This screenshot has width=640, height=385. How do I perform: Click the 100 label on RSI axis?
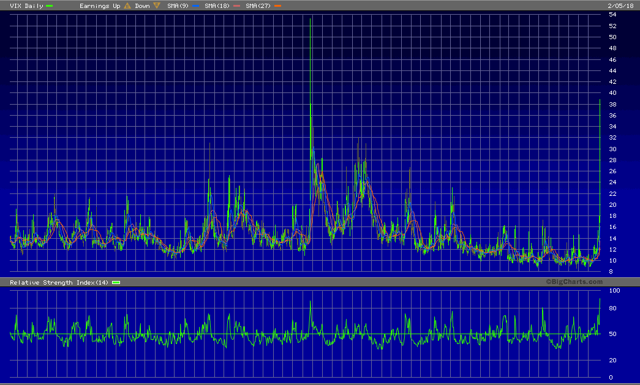tap(614, 291)
